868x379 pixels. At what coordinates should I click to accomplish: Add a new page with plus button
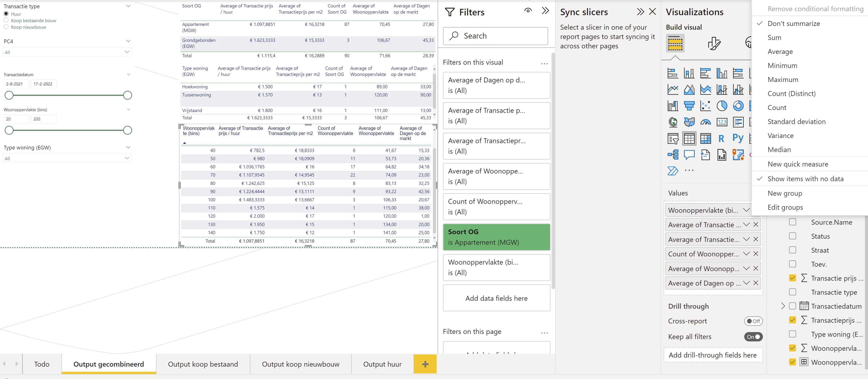425,364
